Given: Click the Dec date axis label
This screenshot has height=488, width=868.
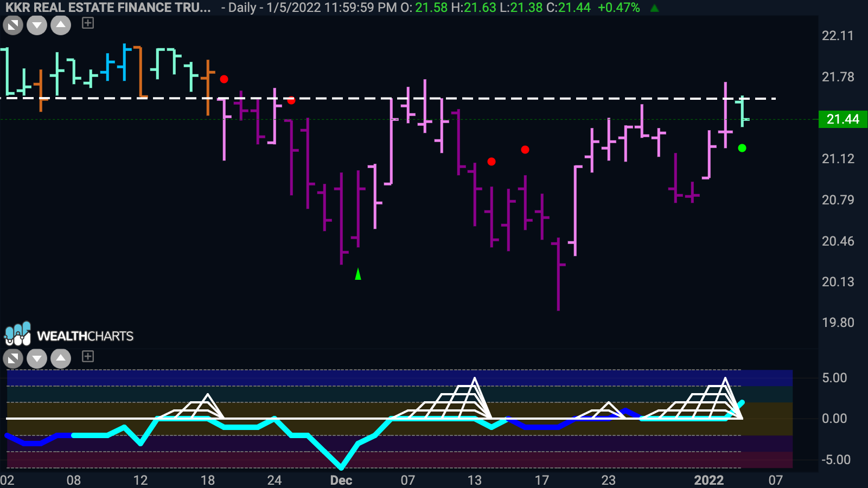Looking at the screenshot, I should [341, 480].
